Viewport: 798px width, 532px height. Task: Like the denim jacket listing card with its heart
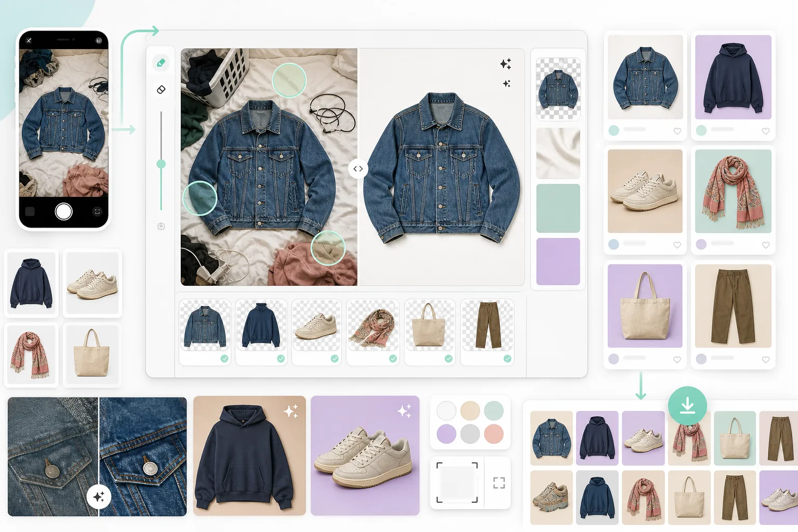pos(677,131)
